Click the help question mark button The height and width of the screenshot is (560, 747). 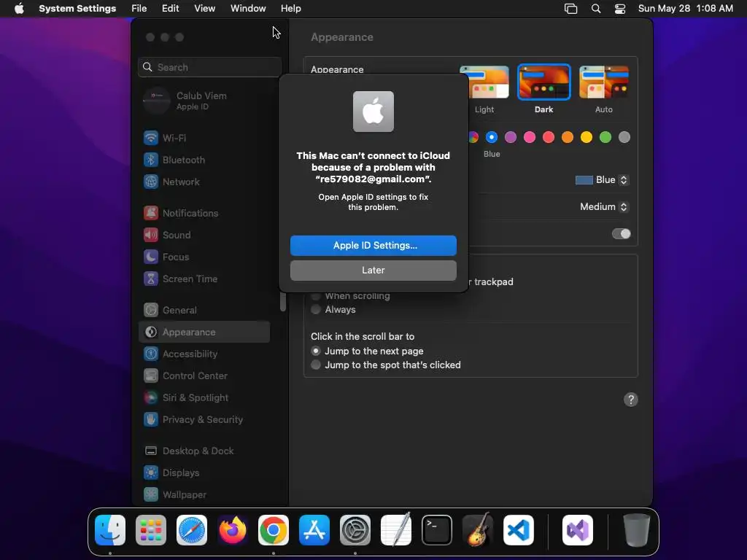(631, 400)
